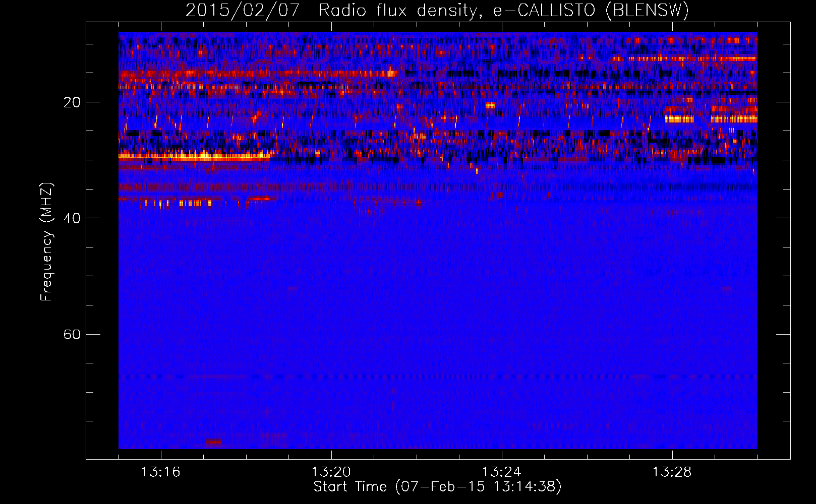This screenshot has height=504, width=816.
Task: Click the 'Frequency (MHZ)' axis label
Action: (x=46, y=242)
